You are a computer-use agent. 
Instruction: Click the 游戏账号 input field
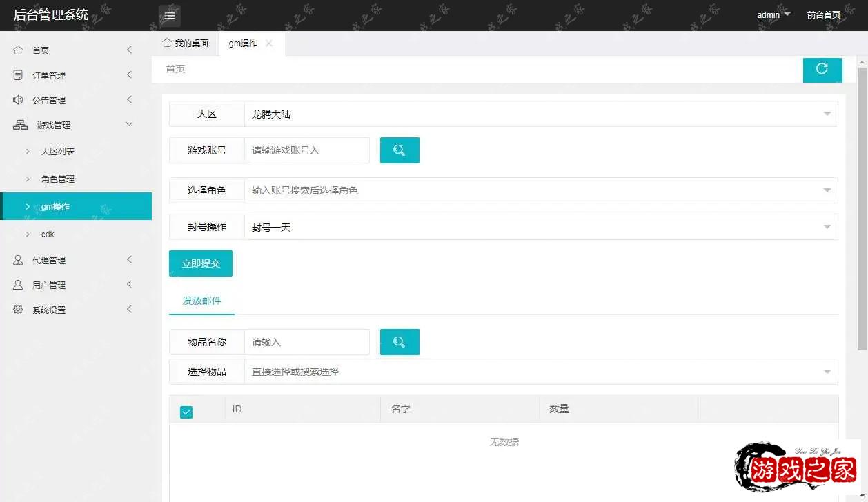[307, 150]
